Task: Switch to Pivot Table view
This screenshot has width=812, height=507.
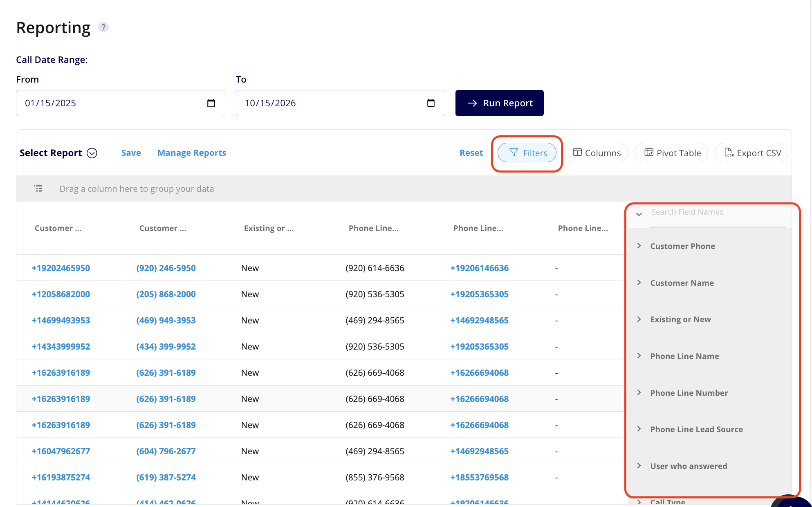Action: tap(672, 153)
